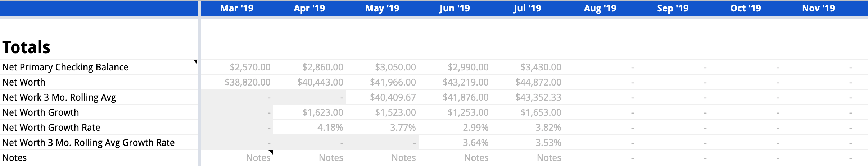Select the $40,409.67 rolling average cell

(x=393, y=97)
